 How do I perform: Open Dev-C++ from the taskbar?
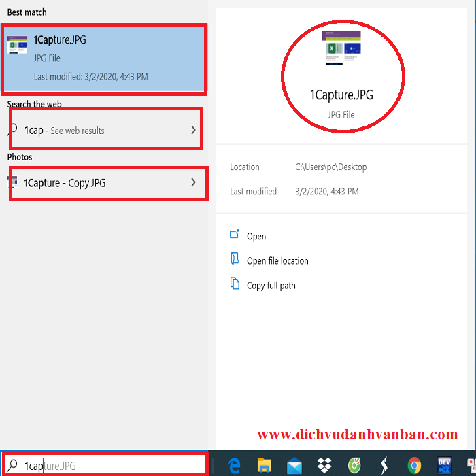[444, 465]
